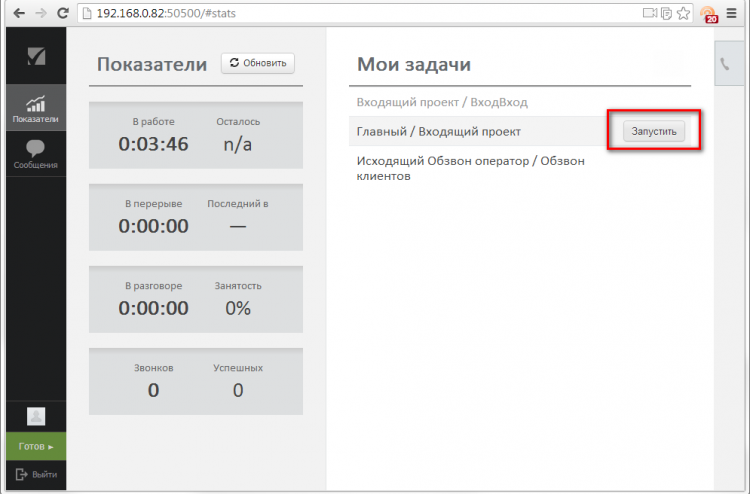This screenshot has width=750, height=494.
Task: Log out using Выйти
Action: pyautogui.click(x=35, y=474)
